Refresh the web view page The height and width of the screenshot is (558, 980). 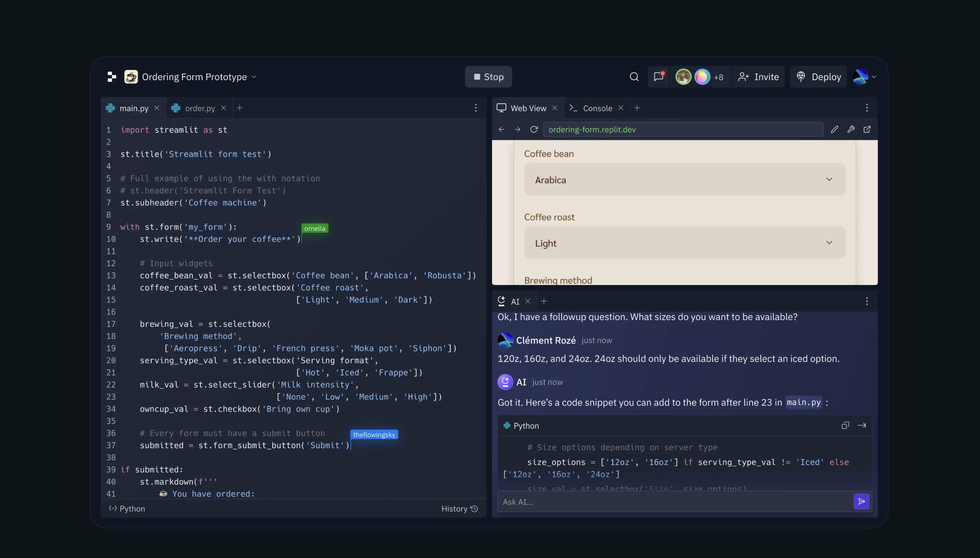[x=534, y=130]
